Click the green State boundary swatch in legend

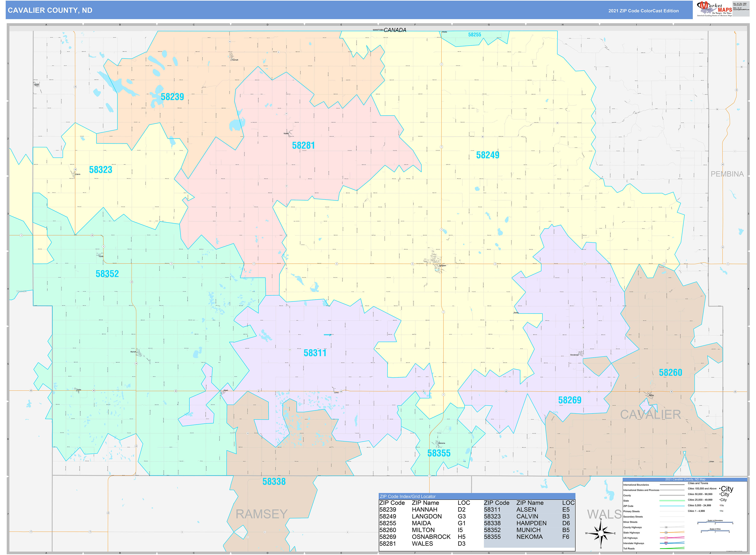672,501
